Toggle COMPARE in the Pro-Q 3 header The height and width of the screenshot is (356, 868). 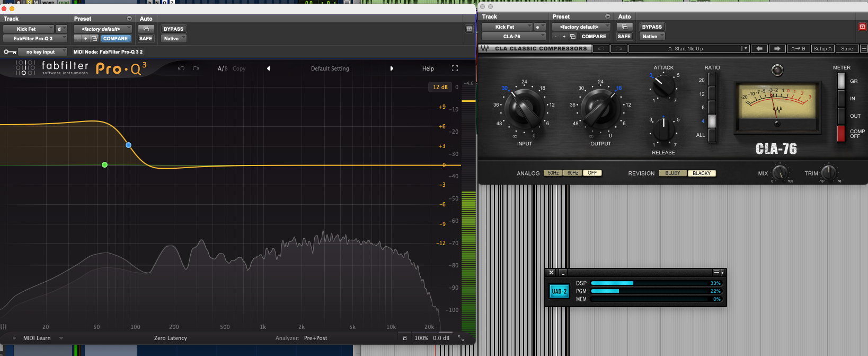[116, 39]
